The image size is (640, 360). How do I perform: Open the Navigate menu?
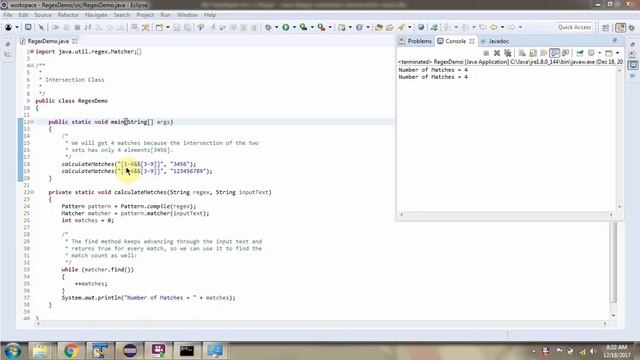point(96,15)
